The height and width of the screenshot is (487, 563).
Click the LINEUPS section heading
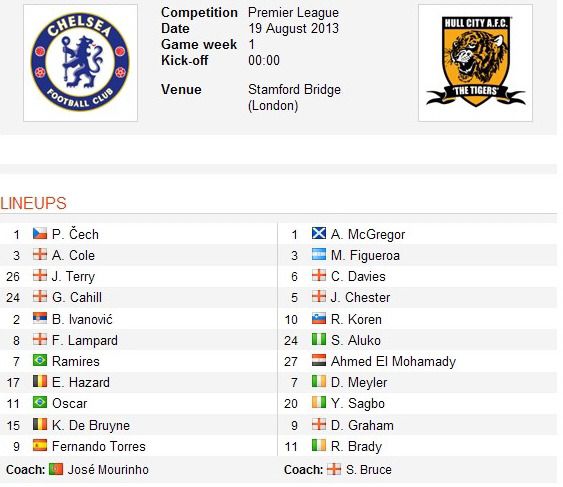tap(33, 203)
